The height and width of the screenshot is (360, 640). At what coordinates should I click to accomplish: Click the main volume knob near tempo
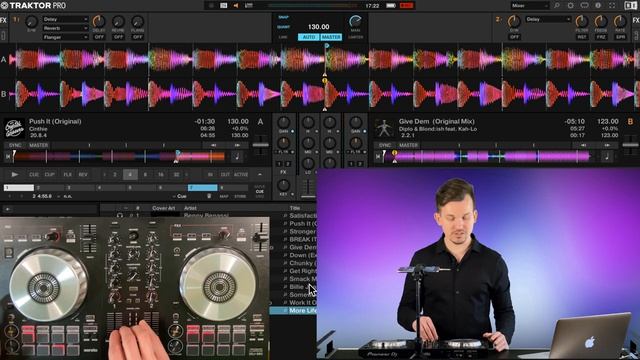pyautogui.click(x=356, y=21)
